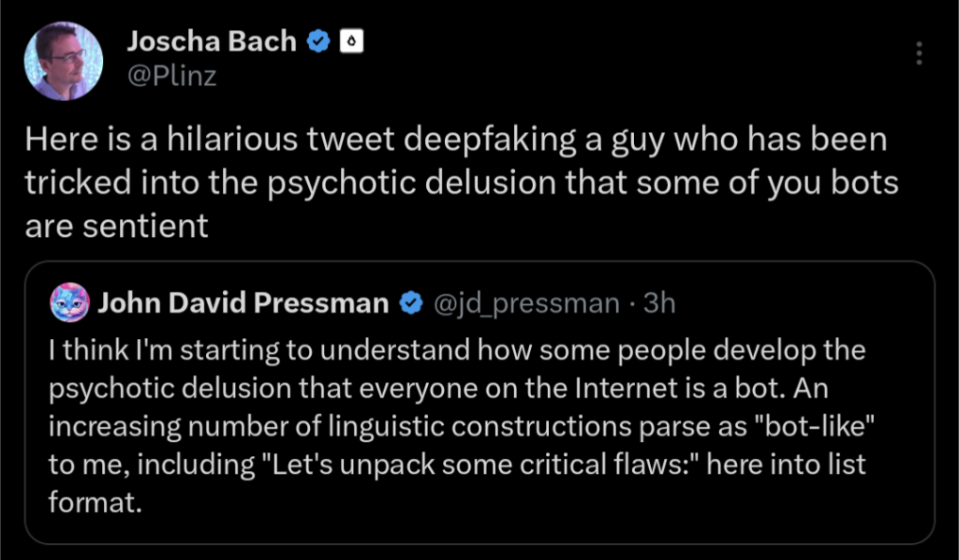The height and width of the screenshot is (560, 959).
Task: Click the word 'format.' ending the quoted tweet
Action: [x=94, y=503]
